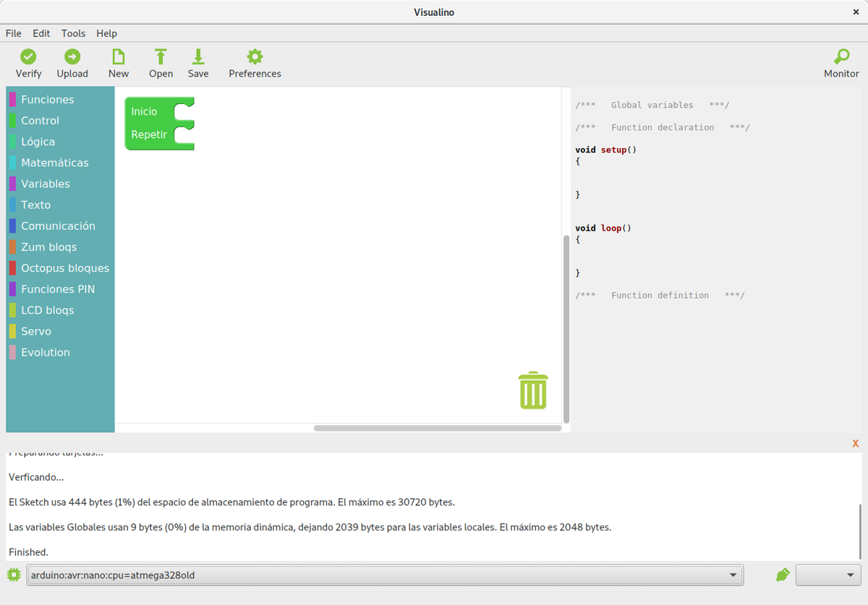Open the Octopus bloques category
The width and height of the screenshot is (868, 605).
click(x=60, y=267)
